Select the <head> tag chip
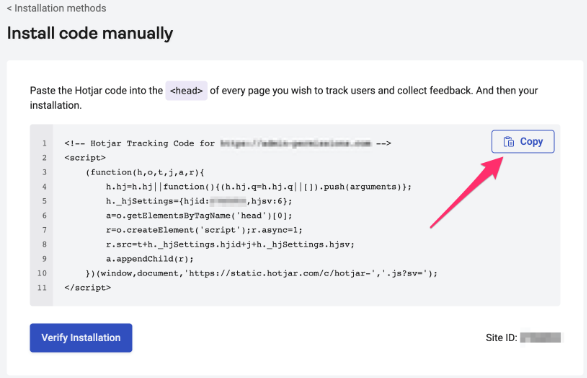Image resolution: width=587 pixels, height=378 pixels. 186,91
